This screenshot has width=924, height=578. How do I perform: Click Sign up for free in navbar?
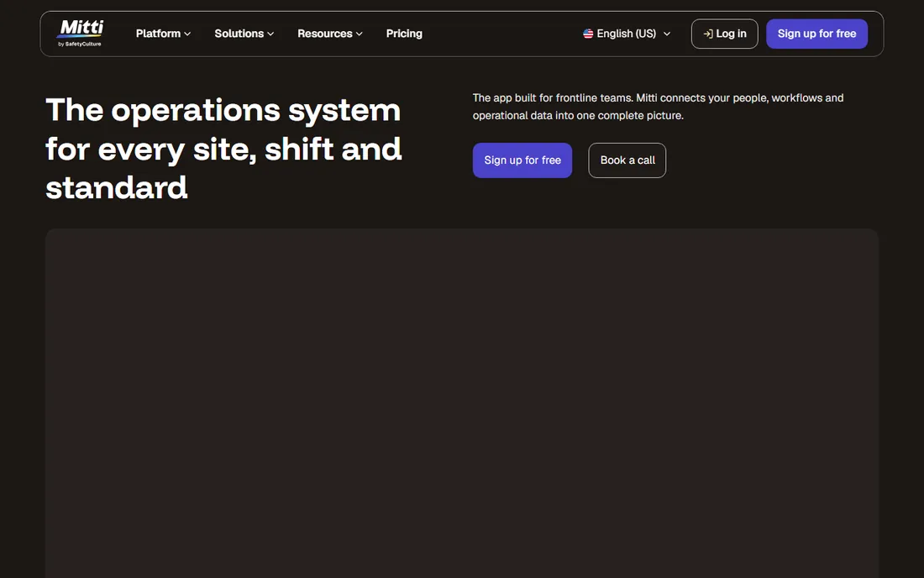[x=816, y=34]
